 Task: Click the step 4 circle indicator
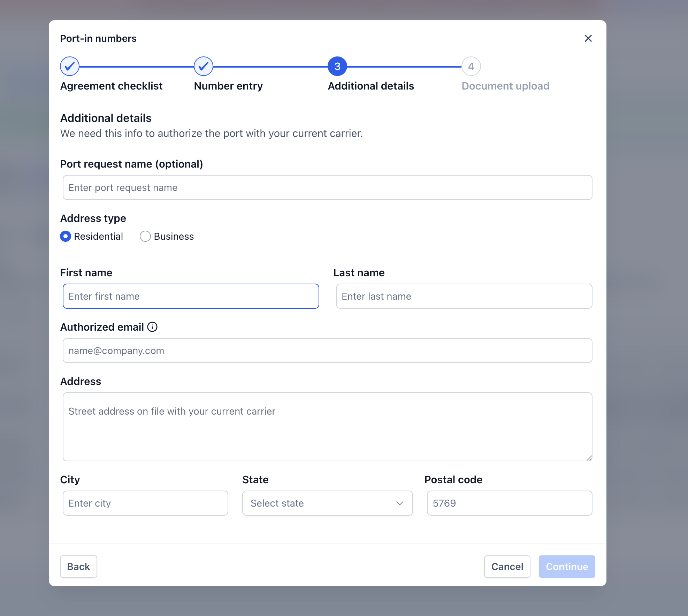(x=471, y=66)
